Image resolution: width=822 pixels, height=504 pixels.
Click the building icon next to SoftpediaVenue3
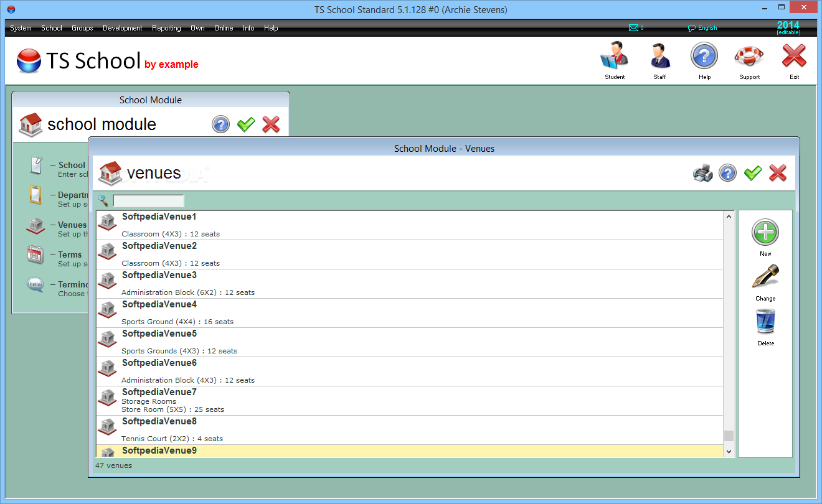(x=107, y=281)
